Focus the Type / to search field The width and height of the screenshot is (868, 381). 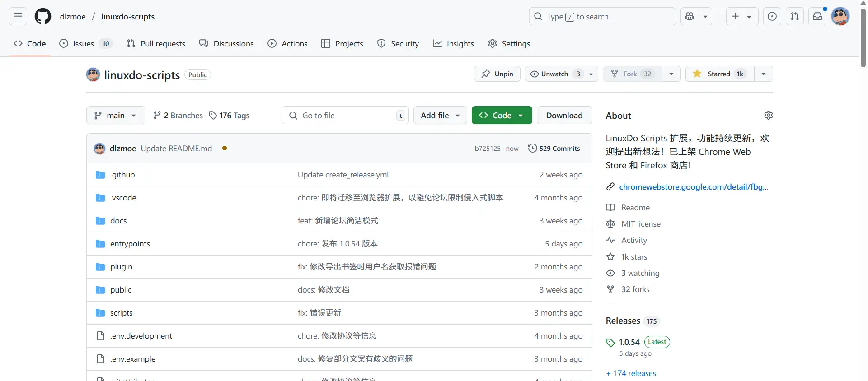click(602, 17)
